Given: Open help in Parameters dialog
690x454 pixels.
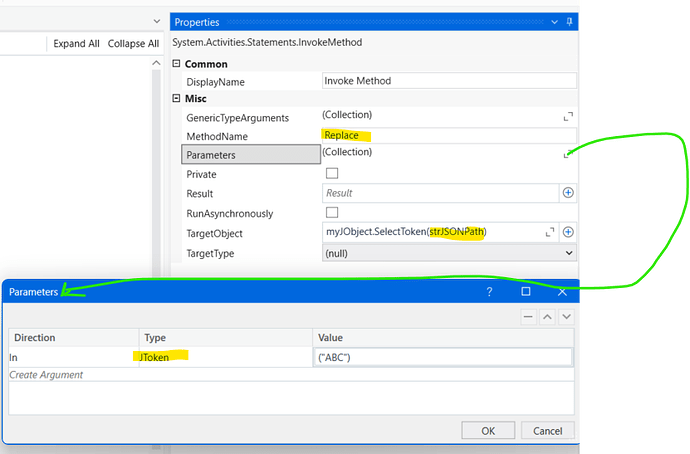Looking at the screenshot, I should click(489, 292).
